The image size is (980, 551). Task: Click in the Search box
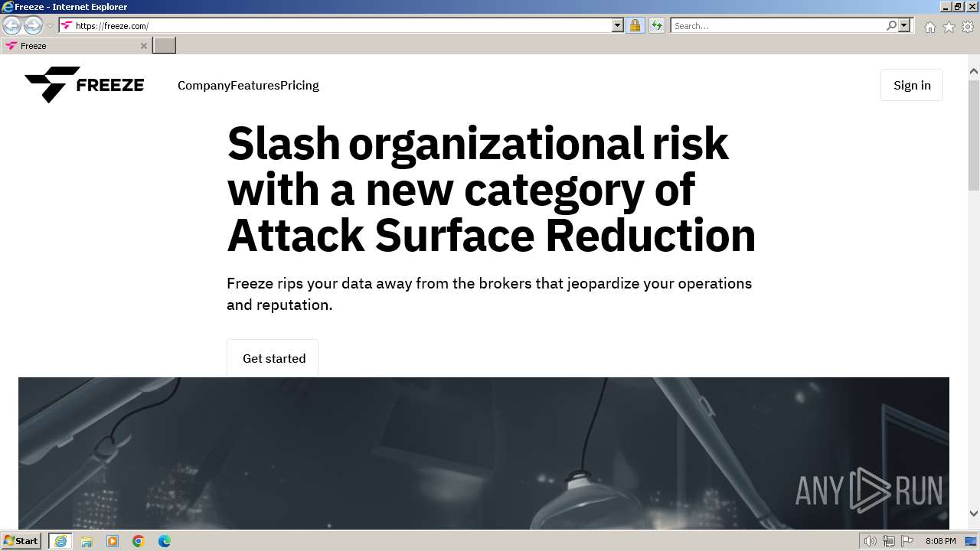click(x=778, y=25)
